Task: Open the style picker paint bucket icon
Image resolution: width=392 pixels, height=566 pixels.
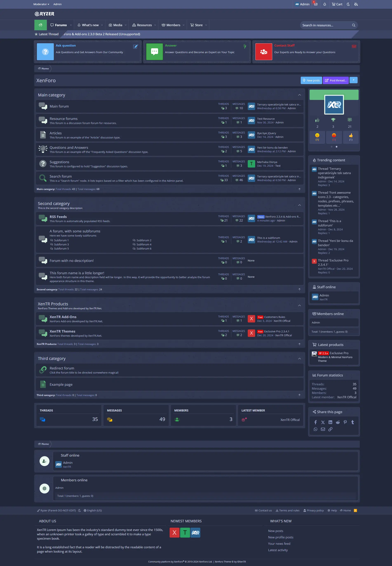Action: click(x=356, y=4)
